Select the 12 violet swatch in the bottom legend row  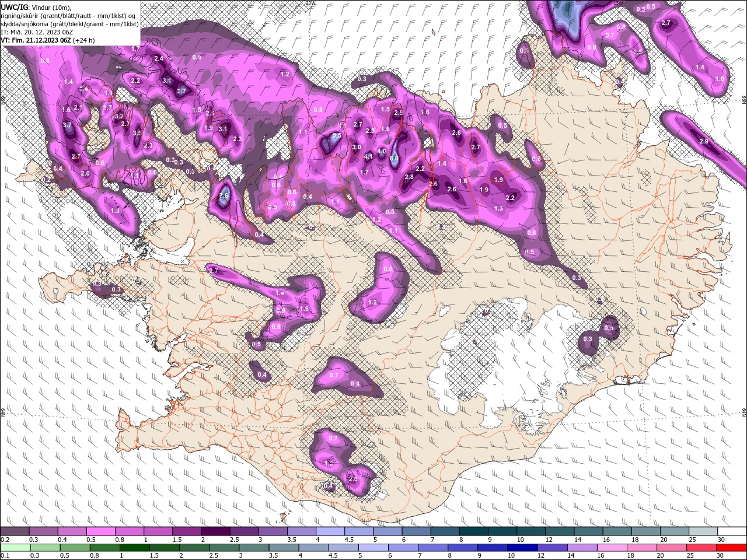(551, 548)
